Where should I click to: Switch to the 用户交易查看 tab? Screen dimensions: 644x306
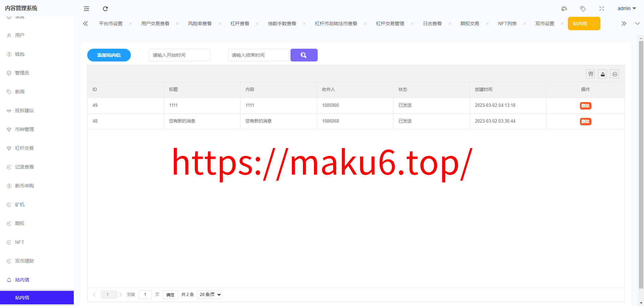pos(155,24)
